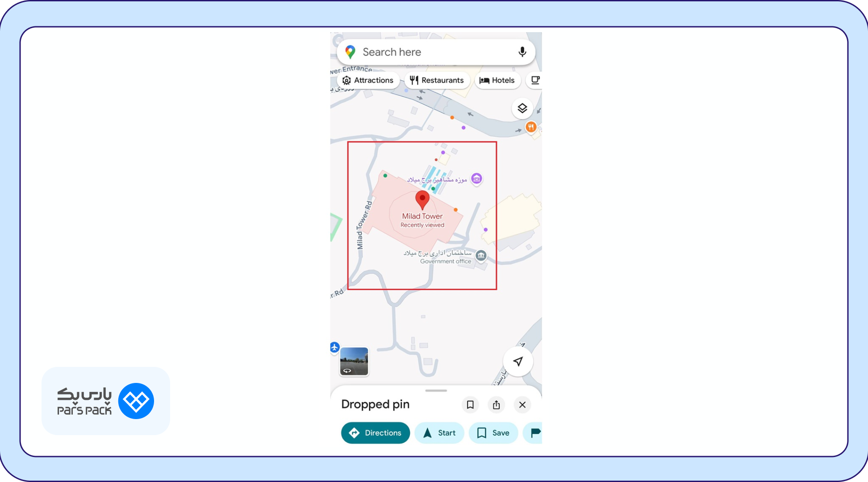Tap the red Milad Tower pin
Image resolution: width=868 pixels, height=482 pixels.
click(422, 200)
